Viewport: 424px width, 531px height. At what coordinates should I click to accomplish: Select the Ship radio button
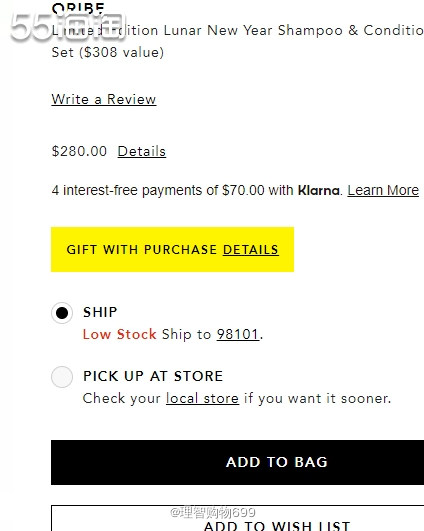pyautogui.click(x=62, y=313)
